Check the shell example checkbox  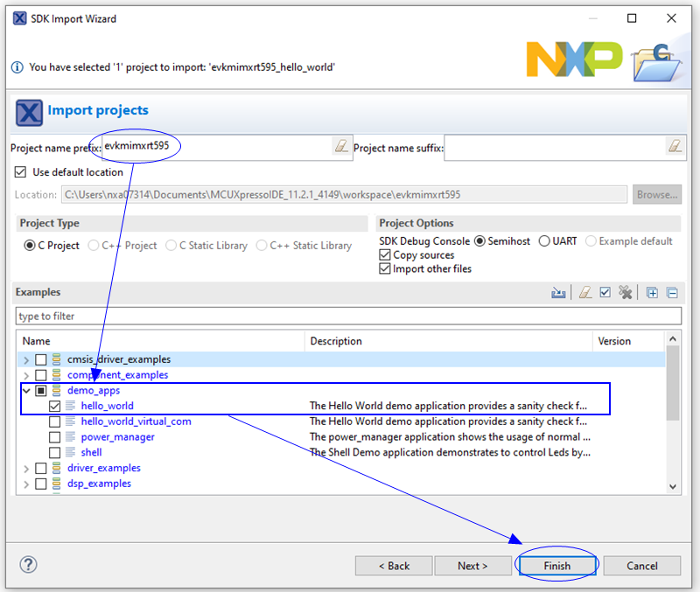(x=54, y=452)
